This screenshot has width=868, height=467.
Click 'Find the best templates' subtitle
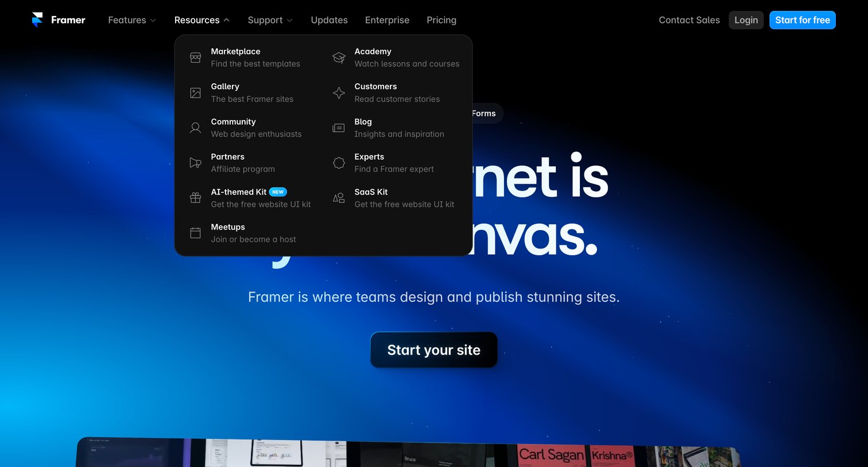255,64
